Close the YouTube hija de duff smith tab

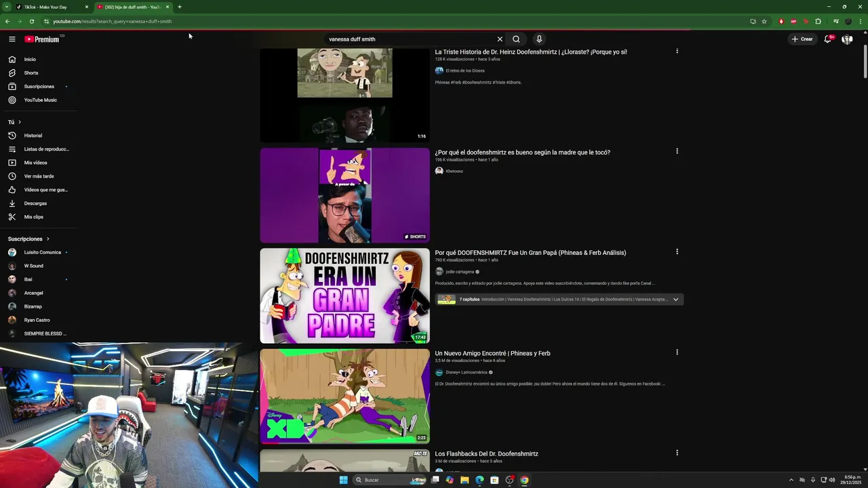pyautogui.click(x=167, y=7)
